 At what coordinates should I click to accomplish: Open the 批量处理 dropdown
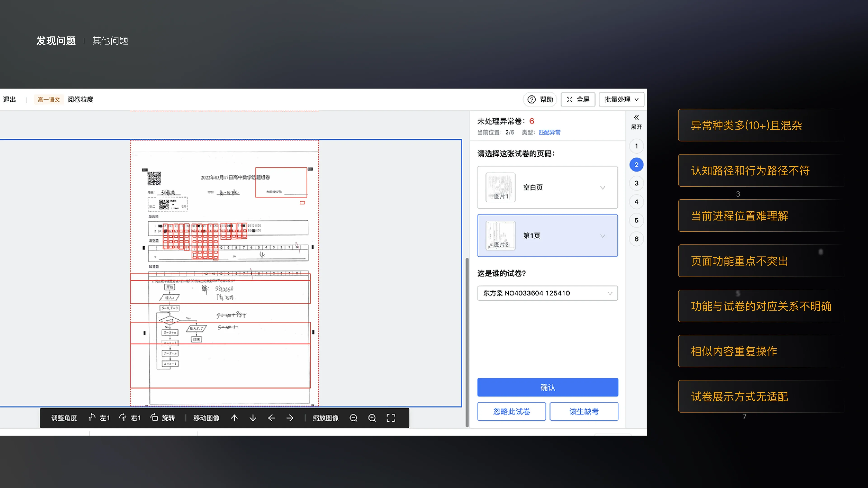tap(621, 99)
